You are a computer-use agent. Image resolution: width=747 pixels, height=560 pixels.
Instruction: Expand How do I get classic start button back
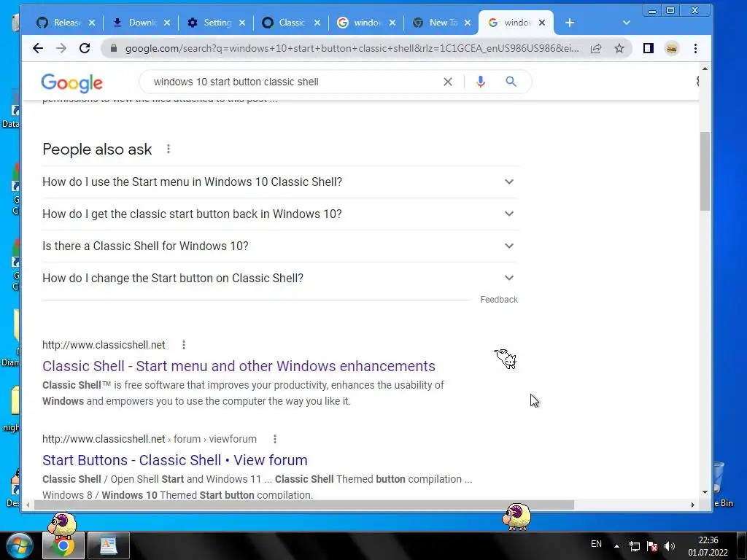click(279, 214)
